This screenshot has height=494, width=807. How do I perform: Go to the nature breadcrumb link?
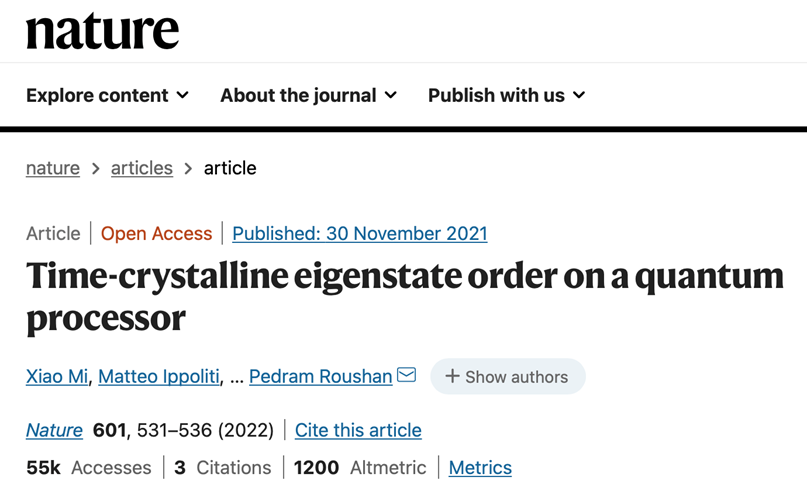[x=53, y=168]
